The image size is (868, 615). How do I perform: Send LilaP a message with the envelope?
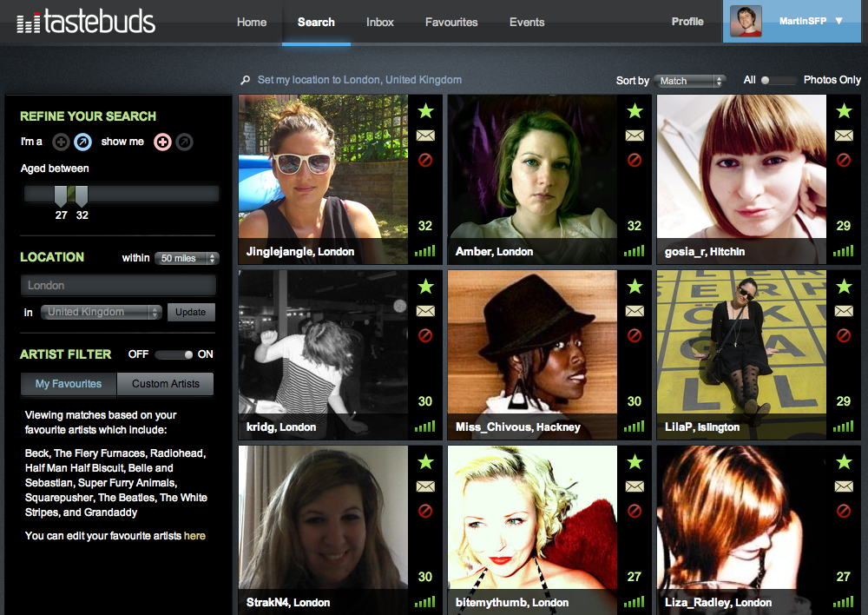845,311
